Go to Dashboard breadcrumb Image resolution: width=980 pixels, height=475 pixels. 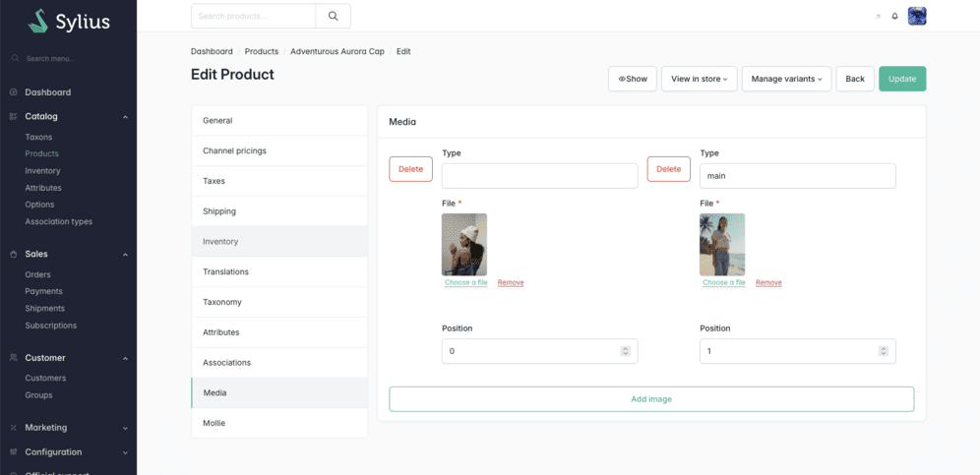point(212,51)
